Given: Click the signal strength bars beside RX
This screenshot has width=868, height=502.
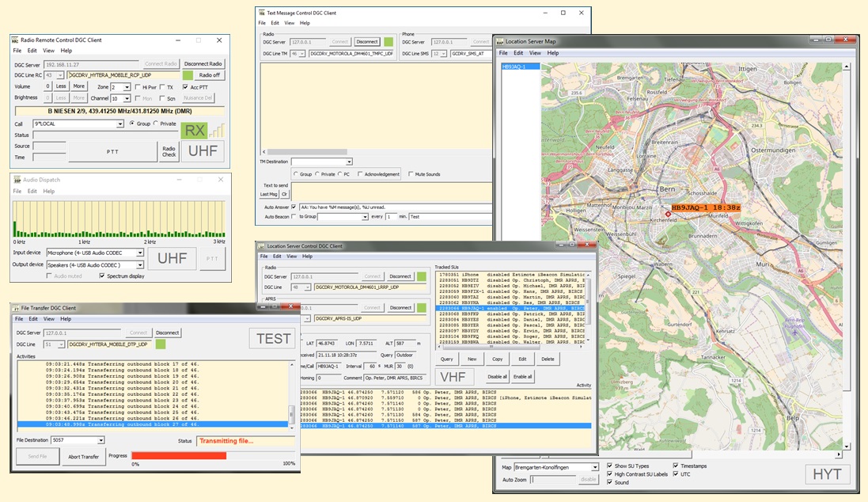Looking at the screenshot, I should point(216,131).
